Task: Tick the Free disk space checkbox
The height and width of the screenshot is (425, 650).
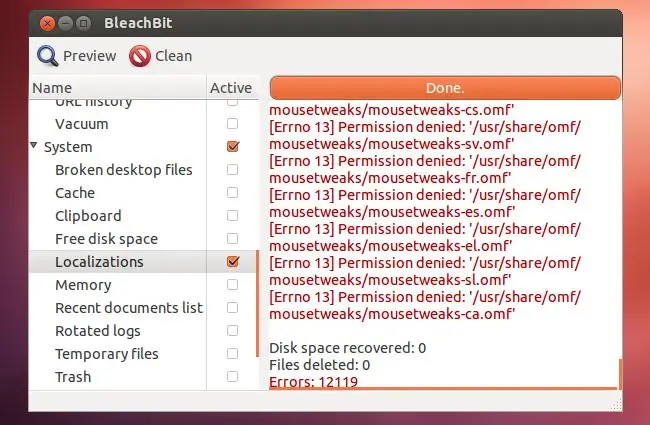Action: tap(233, 239)
